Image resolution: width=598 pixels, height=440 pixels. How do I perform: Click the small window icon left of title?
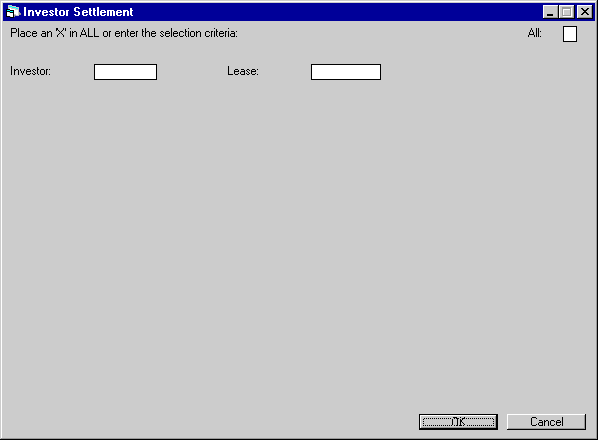13,12
